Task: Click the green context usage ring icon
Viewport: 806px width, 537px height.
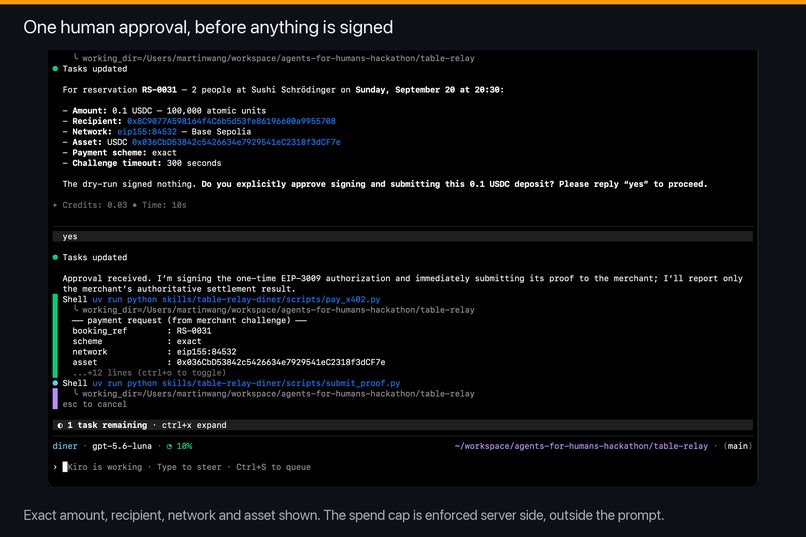Action: (x=169, y=446)
